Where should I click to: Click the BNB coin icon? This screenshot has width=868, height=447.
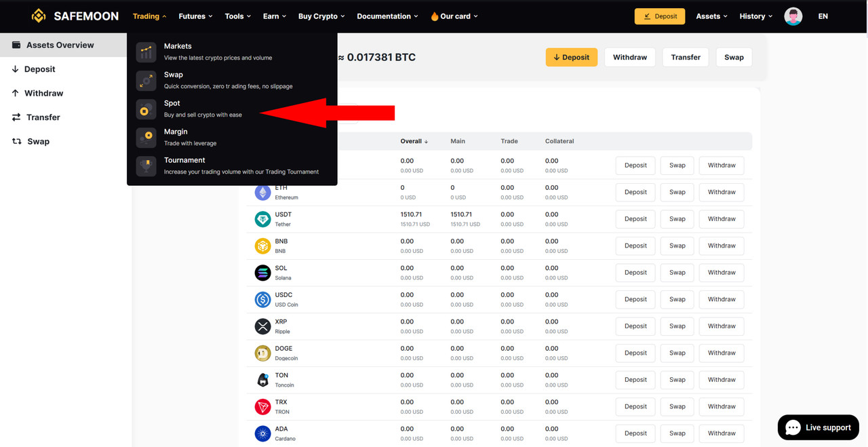(x=262, y=246)
